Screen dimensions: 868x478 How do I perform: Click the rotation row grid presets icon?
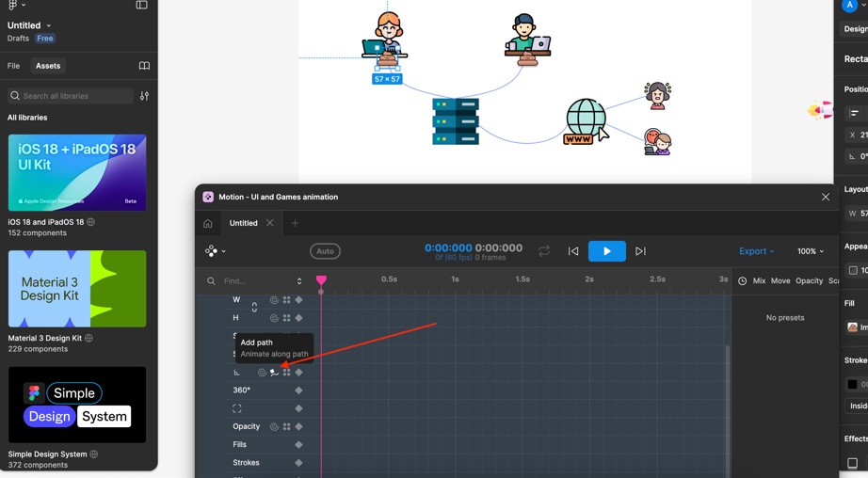[x=287, y=373]
